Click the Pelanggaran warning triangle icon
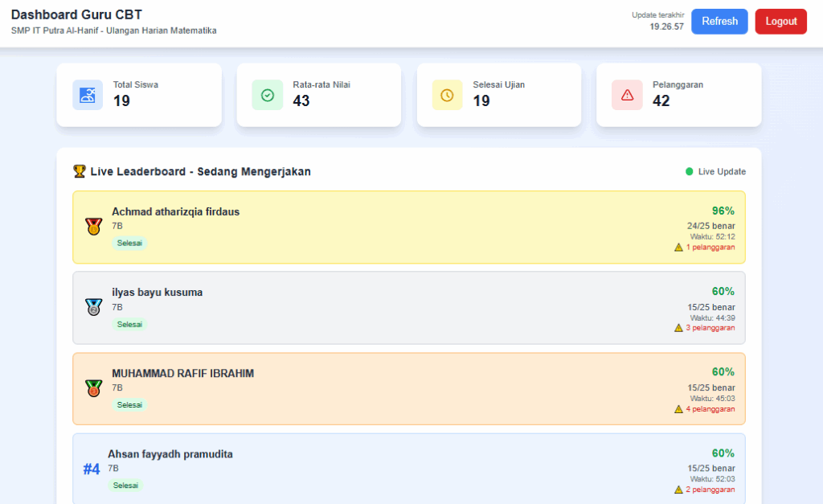Viewport: 823px width, 504px height. (627, 95)
